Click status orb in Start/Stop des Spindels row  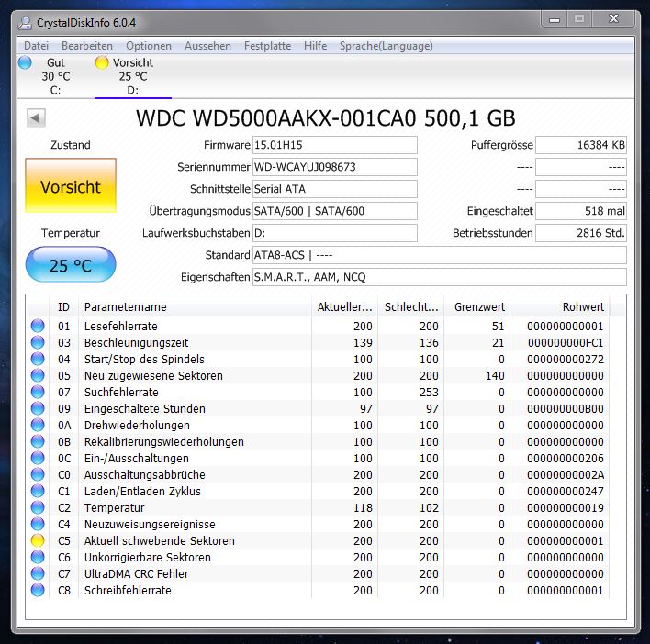click(x=38, y=359)
